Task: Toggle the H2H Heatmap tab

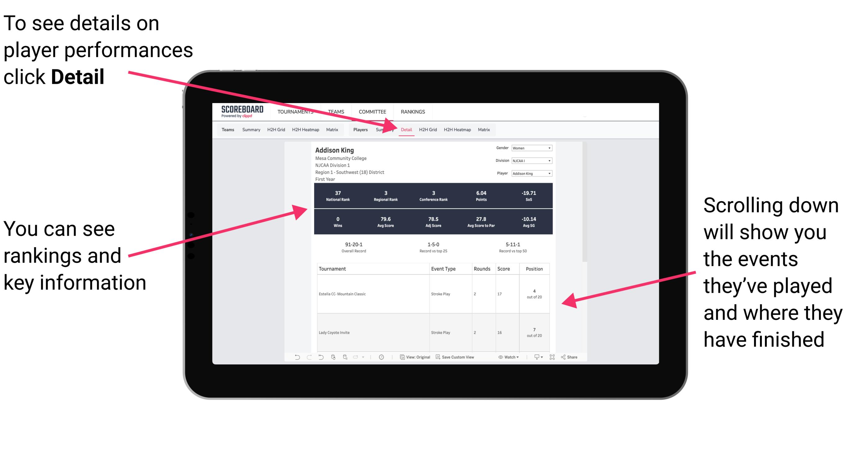Action: pos(457,129)
